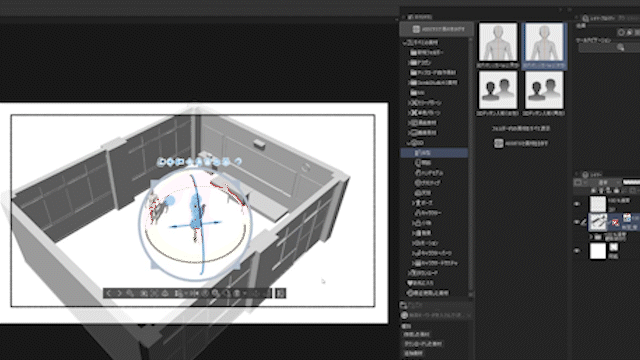Click the heart Favorites item in the material tree
640x360 pixels.
click(x=422, y=283)
